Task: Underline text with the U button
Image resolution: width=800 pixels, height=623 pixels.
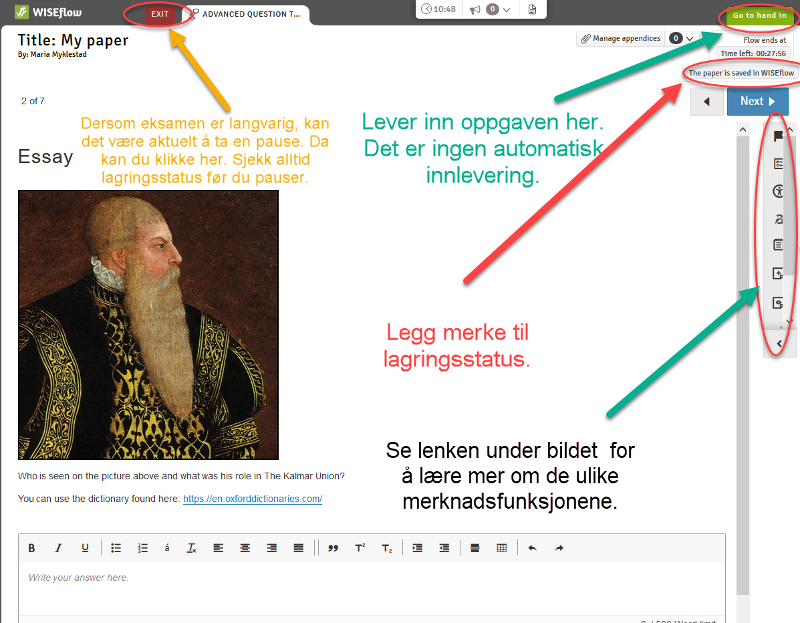Action: point(85,548)
